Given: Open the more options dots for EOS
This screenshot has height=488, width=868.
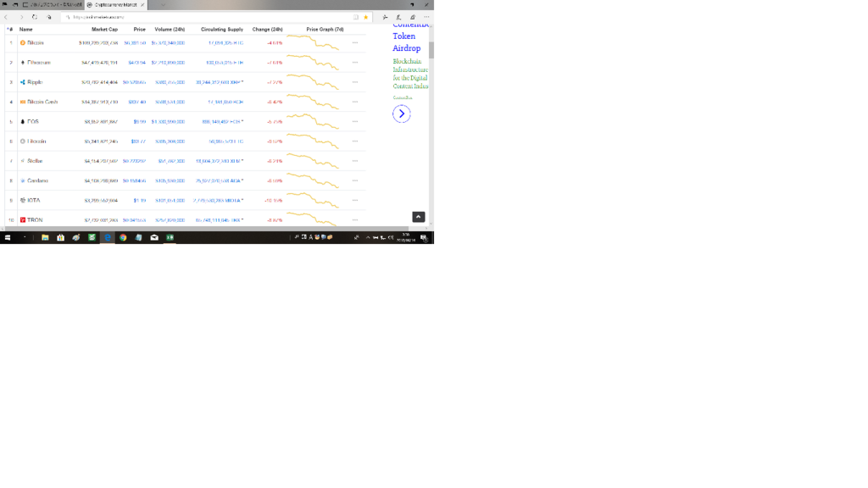Looking at the screenshot, I should [355, 122].
